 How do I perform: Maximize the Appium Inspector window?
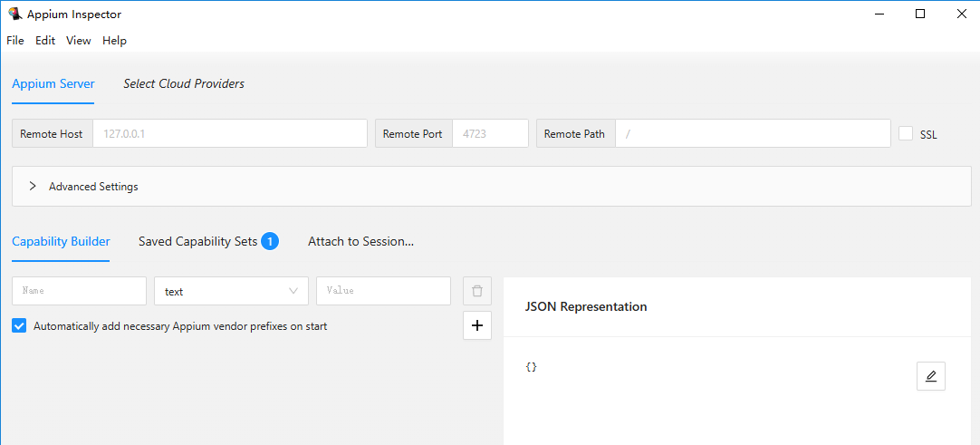click(x=920, y=14)
